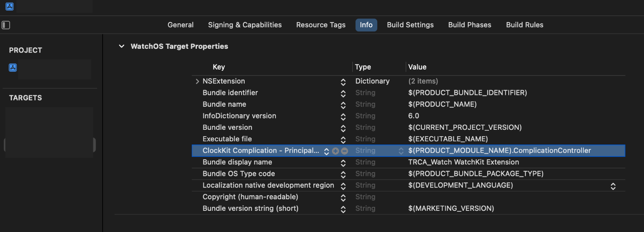Select the Bundle display name row
This screenshot has width=644, height=232.
(x=408, y=162)
